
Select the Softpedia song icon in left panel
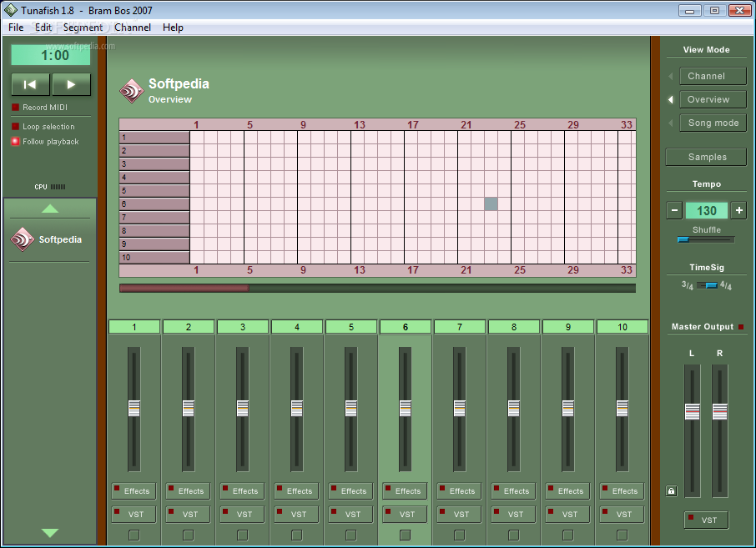[x=23, y=239]
